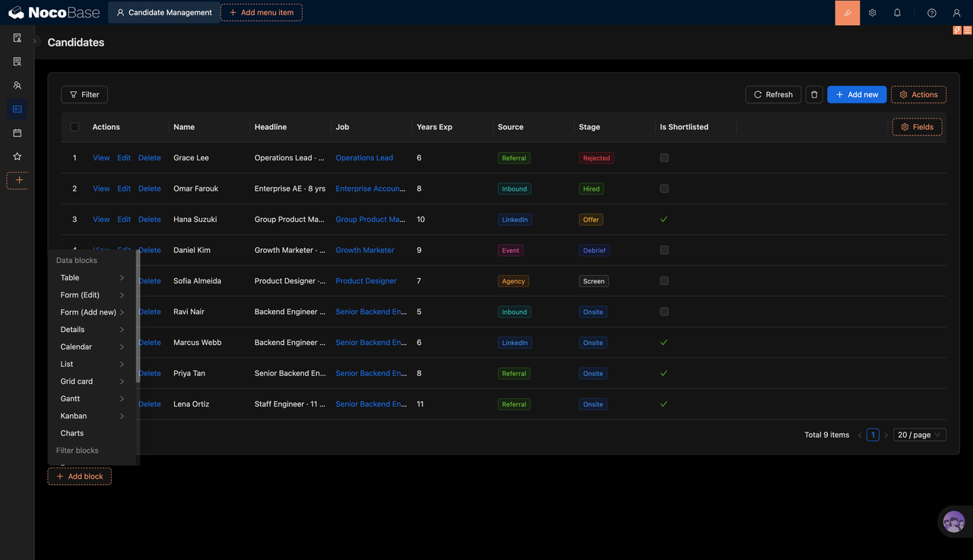Toggle Is Shortlisted for Omar Farouk
Image resolution: width=973 pixels, height=560 pixels.
664,188
